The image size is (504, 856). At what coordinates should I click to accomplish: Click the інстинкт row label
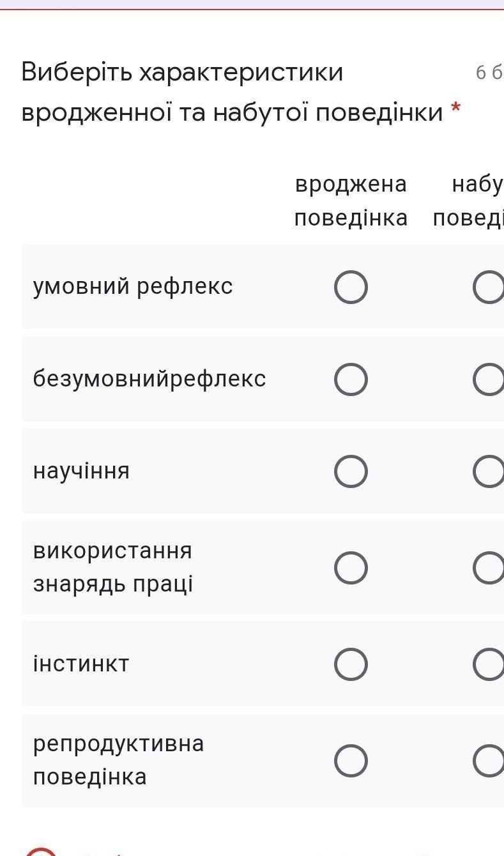[81, 664]
